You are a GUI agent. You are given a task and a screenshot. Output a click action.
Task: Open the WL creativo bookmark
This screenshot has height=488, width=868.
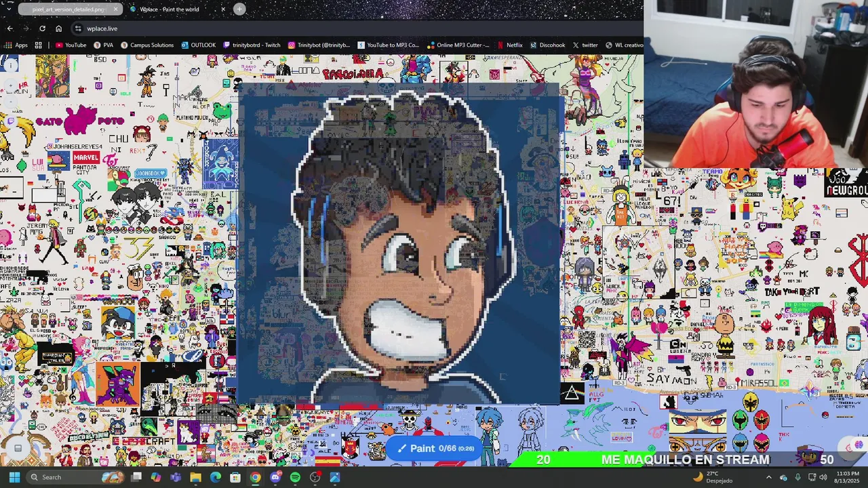[625, 45]
